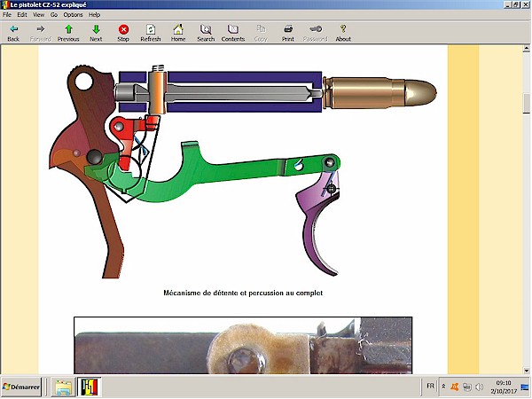Click the scrollbar down arrow
Viewport: 532px width, 399px height.
pos(526,371)
